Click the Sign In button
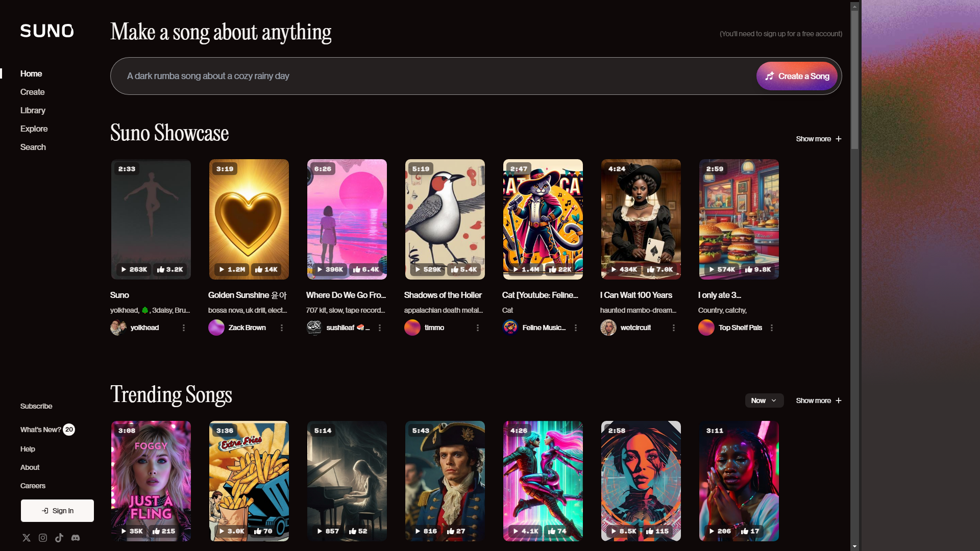This screenshot has height=551, width=980. pos(57,511)
